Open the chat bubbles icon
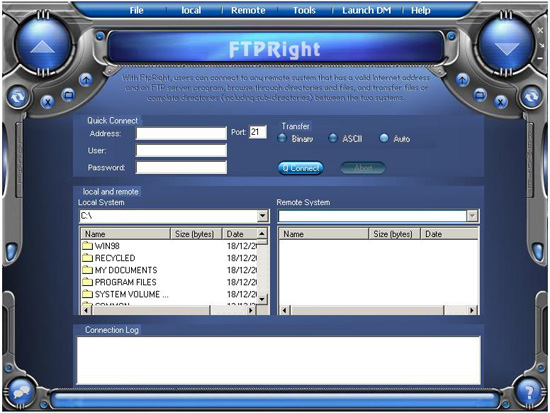The width and height of the screenshot is (550, 413). 21,392
